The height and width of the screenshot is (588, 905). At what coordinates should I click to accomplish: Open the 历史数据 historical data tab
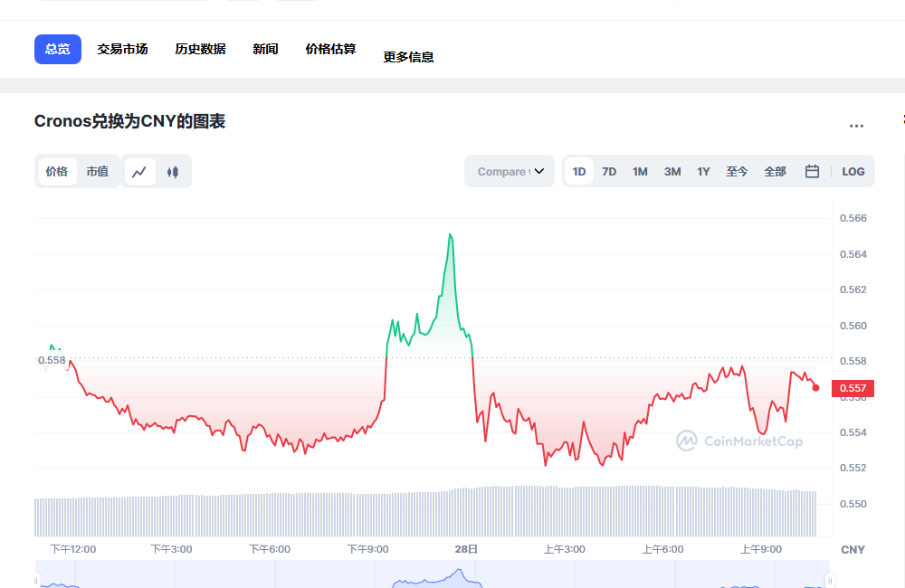point(200,49)
